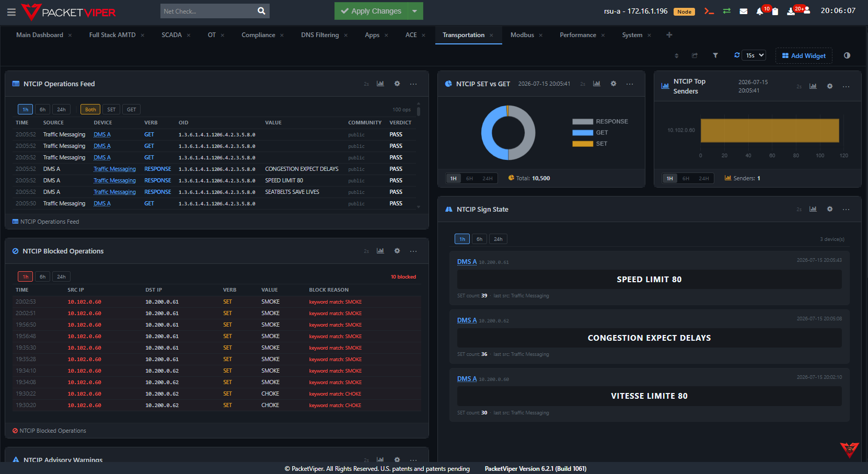The height and width of the screenshot is (474, 868).
Task: Switch to the Main Dashboard tab
Action: pos(40,35)
